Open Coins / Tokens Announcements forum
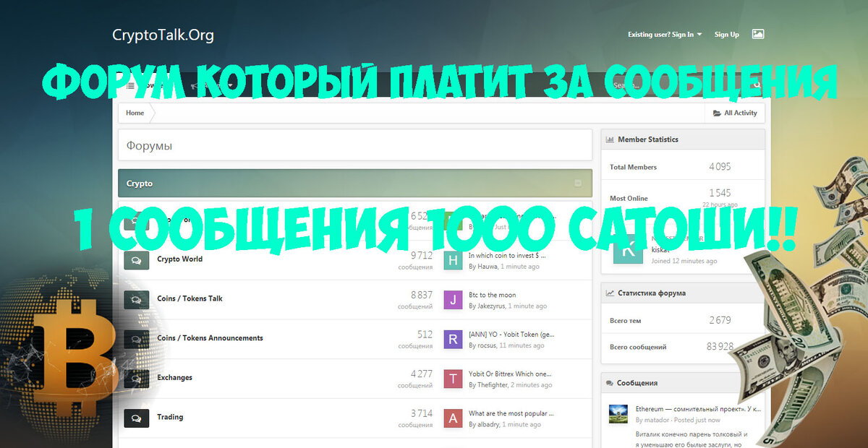 tap(210, 338)
